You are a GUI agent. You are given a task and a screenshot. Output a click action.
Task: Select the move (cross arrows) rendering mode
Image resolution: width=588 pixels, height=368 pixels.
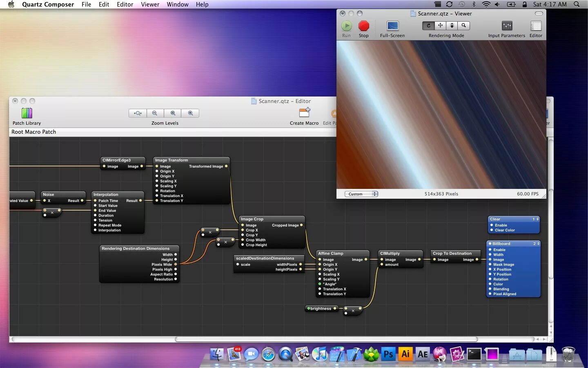(440, 25)
